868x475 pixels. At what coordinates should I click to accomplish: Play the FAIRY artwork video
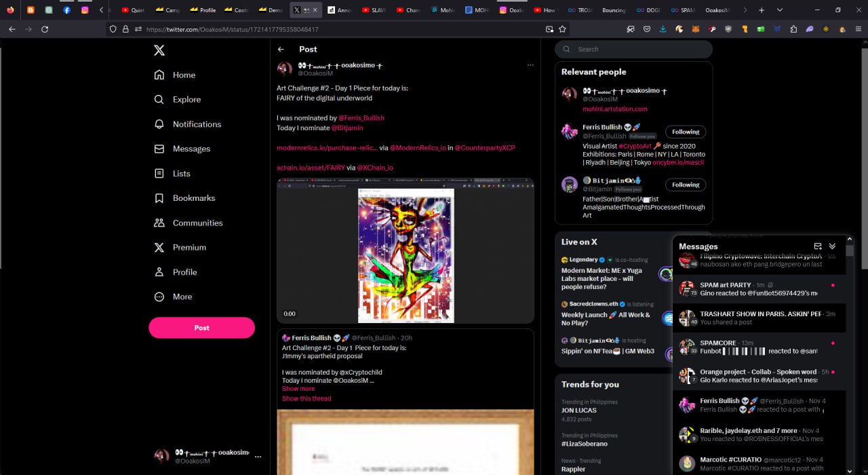click(x=406, y=250)
